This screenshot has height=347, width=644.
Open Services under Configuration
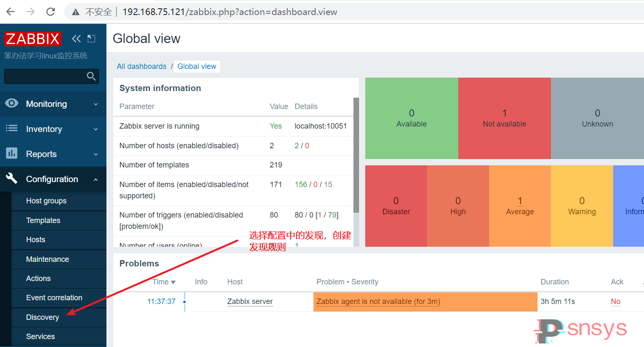coord(40,337)
